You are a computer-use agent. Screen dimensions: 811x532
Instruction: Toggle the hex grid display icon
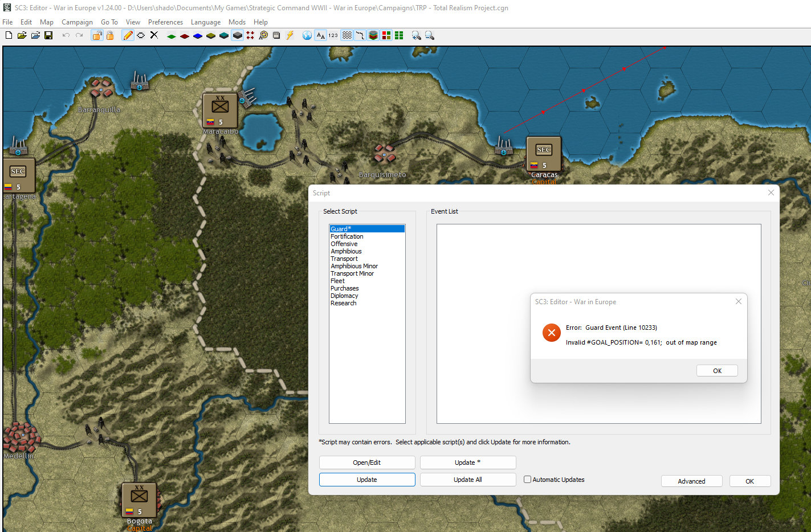347,35
